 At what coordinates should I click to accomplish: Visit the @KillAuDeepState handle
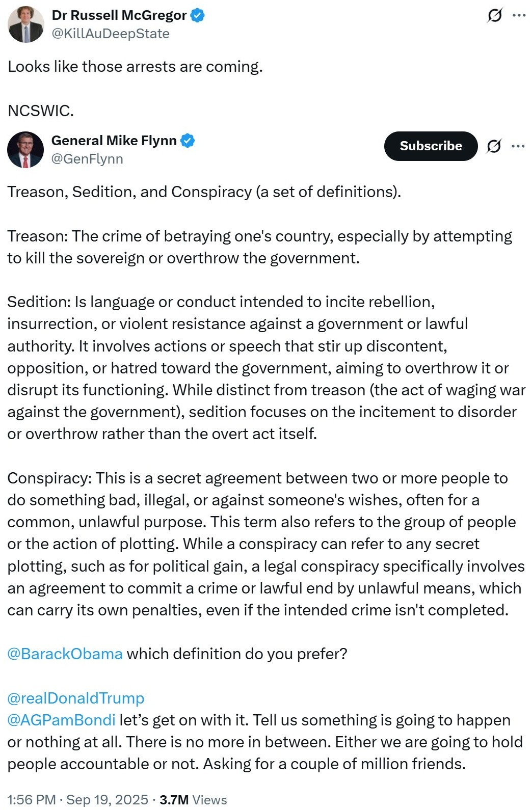(111, 34)
